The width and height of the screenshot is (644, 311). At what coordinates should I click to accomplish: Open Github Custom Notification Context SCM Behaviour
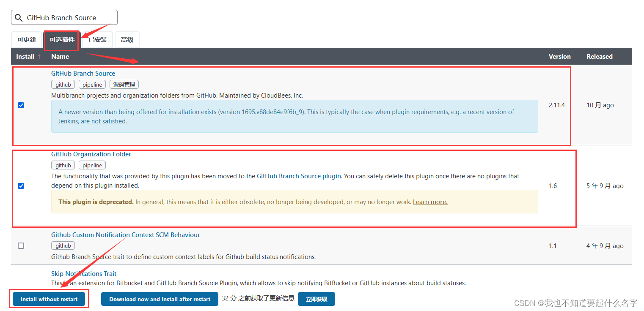click(x=126, y=235)
